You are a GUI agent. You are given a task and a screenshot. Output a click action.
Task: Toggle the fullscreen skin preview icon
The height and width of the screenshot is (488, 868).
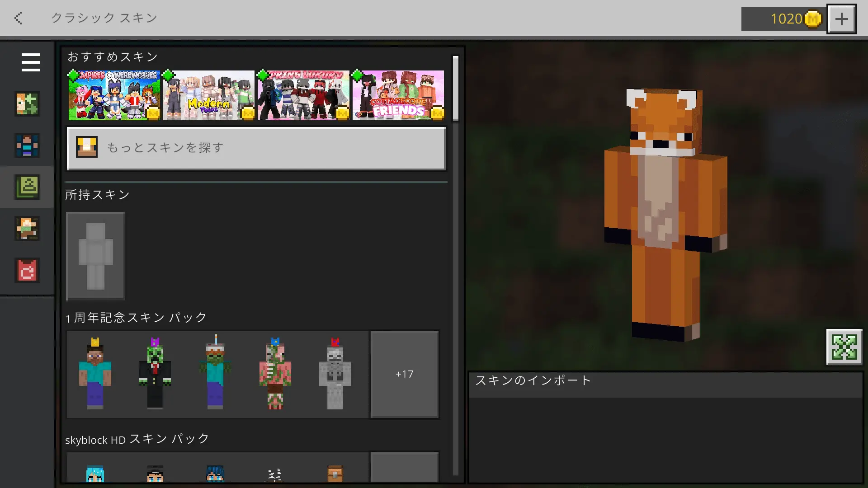pos(844,347)
